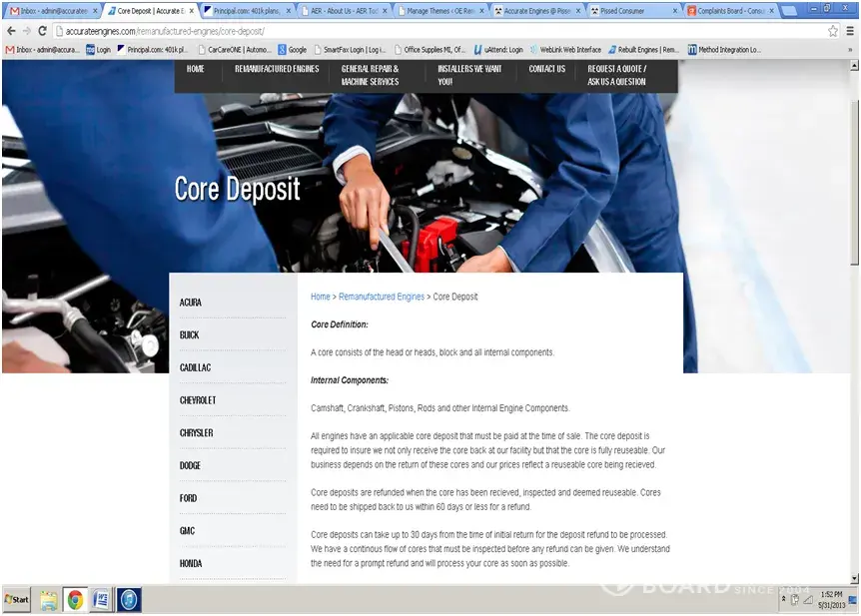Click the address bar URL field
This screenshot has height=616, width=861.
[400, 31]
